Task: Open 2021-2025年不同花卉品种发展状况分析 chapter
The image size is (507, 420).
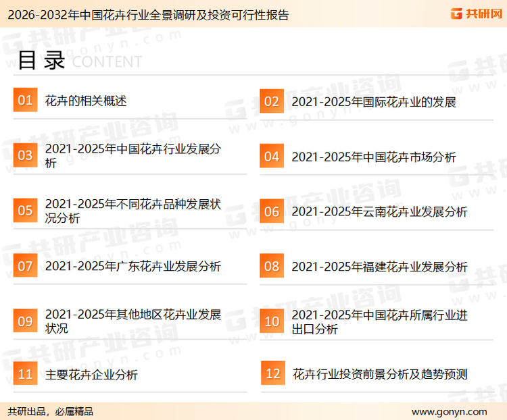Action: coord(132,211)
